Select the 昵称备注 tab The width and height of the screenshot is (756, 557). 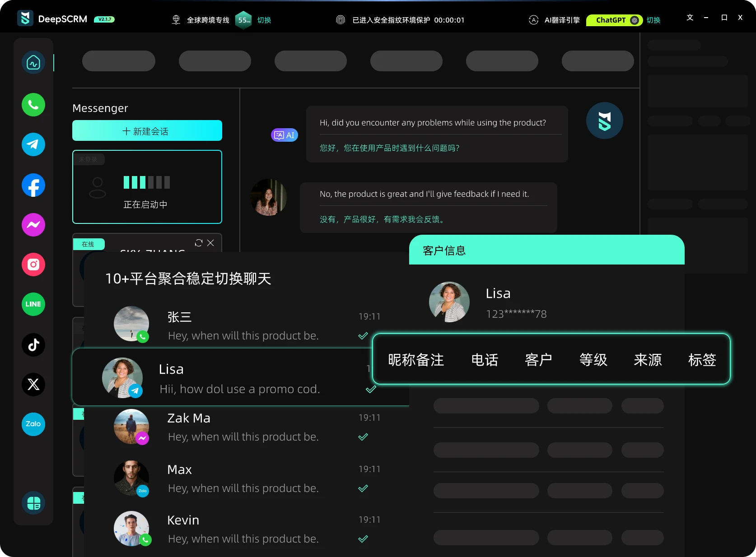pos(416,360)
